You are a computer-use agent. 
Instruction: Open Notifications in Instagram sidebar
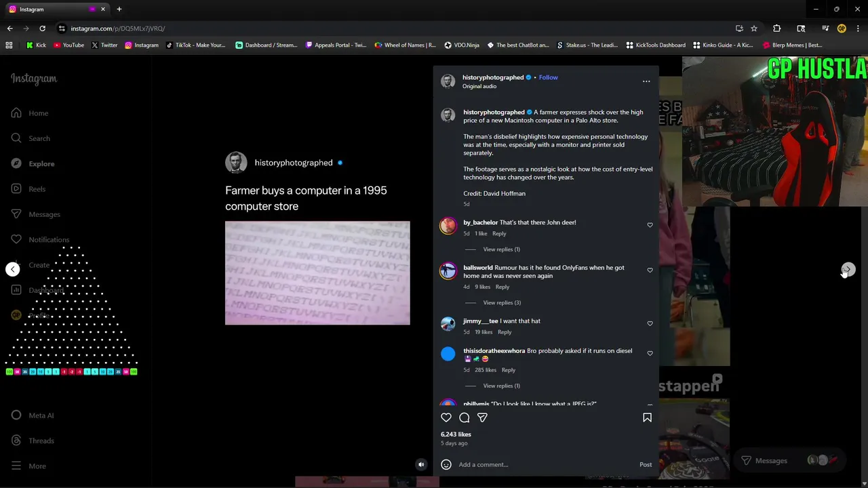(40, 239)
